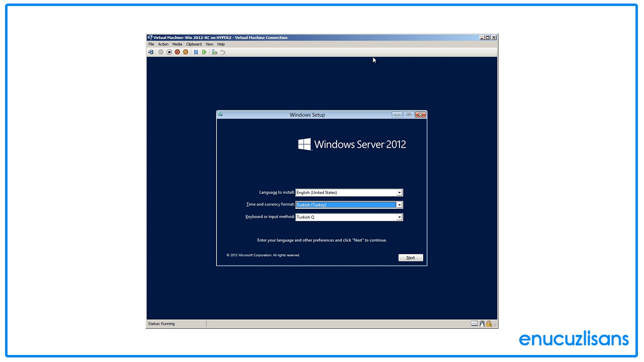Viewport: 644px width, 362px height.
Task: Open the Help menu
Action: coord(221,44)
